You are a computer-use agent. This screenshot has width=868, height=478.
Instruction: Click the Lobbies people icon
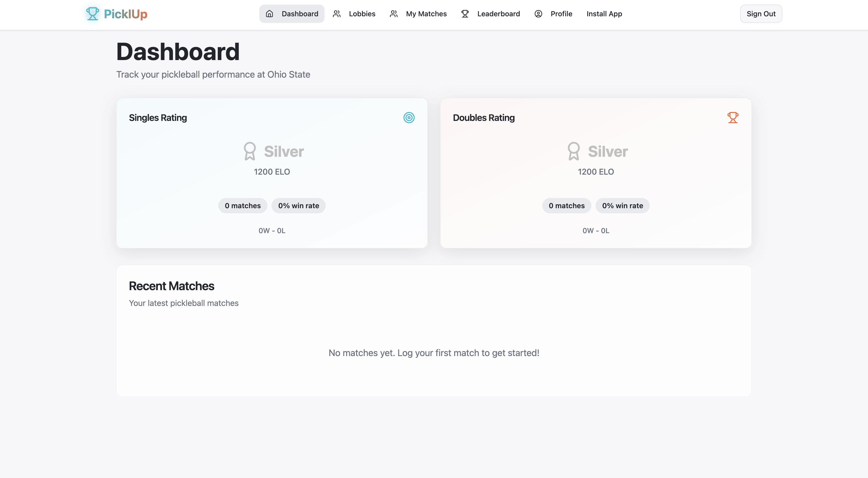(337, 14)
